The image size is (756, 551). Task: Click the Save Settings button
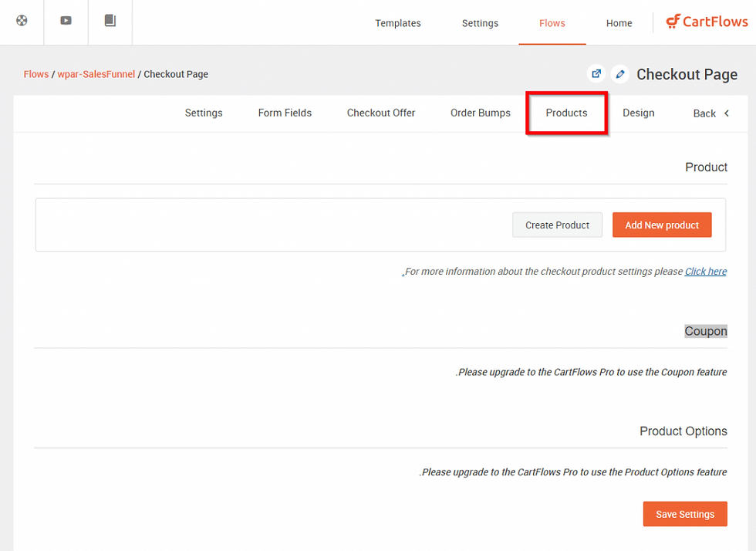coord(685,514)
